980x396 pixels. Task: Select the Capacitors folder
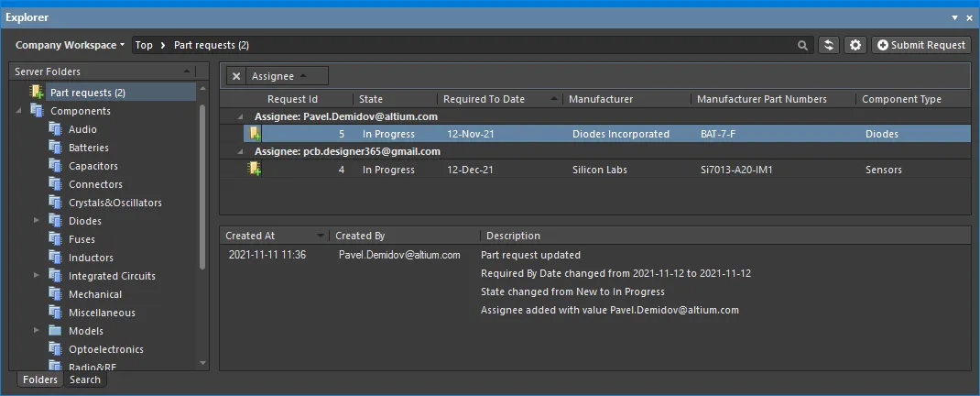[93, 166]
